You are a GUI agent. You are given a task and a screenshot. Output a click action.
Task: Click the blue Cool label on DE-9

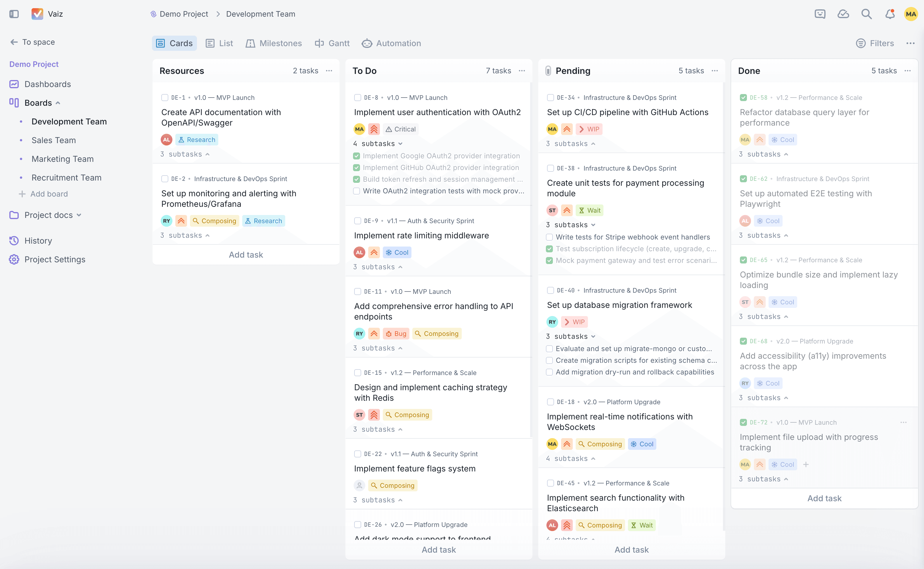(x=397, y=252)
